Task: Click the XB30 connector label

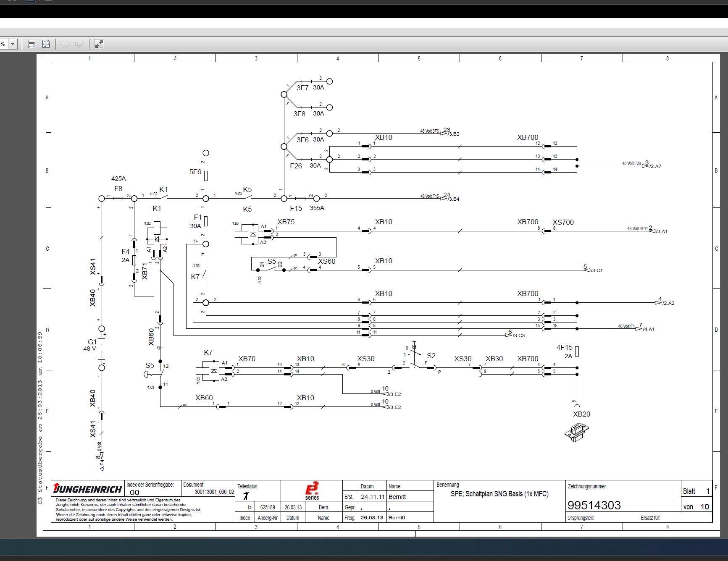Action: (x=494, y=359)
